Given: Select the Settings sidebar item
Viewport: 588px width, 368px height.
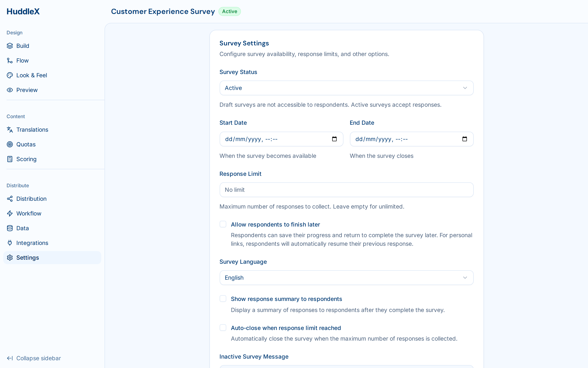Looking at the screenshot, I should pos(52,258).
